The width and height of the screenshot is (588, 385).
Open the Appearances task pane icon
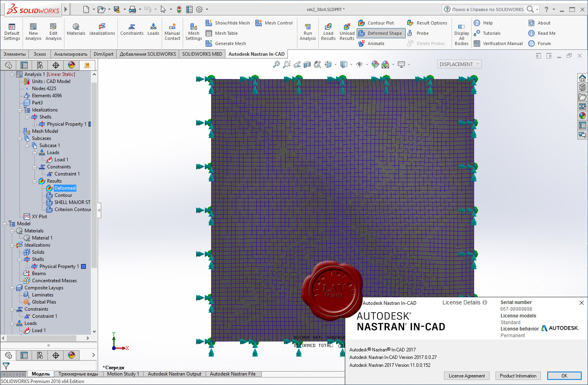(x=582, y=116)
